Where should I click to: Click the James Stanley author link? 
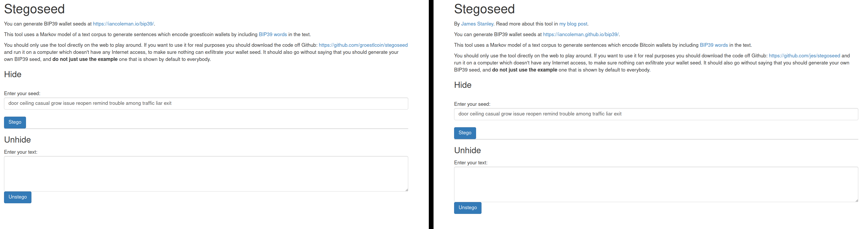point(477,24)
